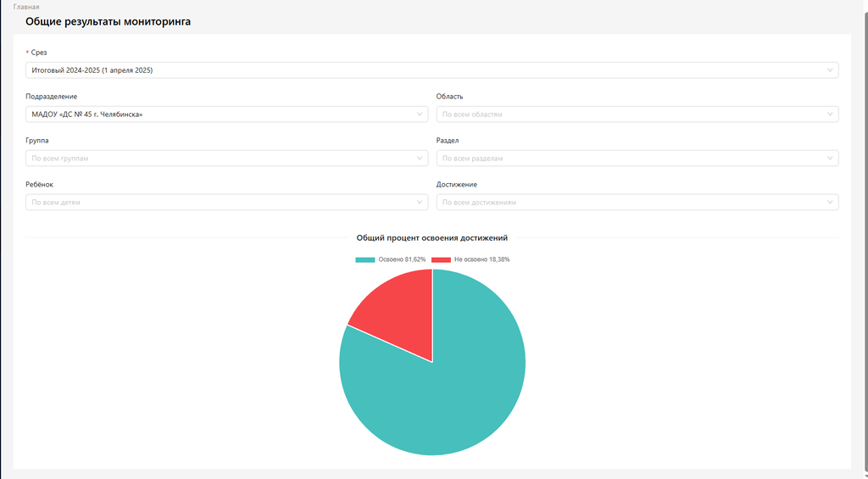
Task: Click the chevron arrow of Раздел field
Action: [x=830, y=158]
